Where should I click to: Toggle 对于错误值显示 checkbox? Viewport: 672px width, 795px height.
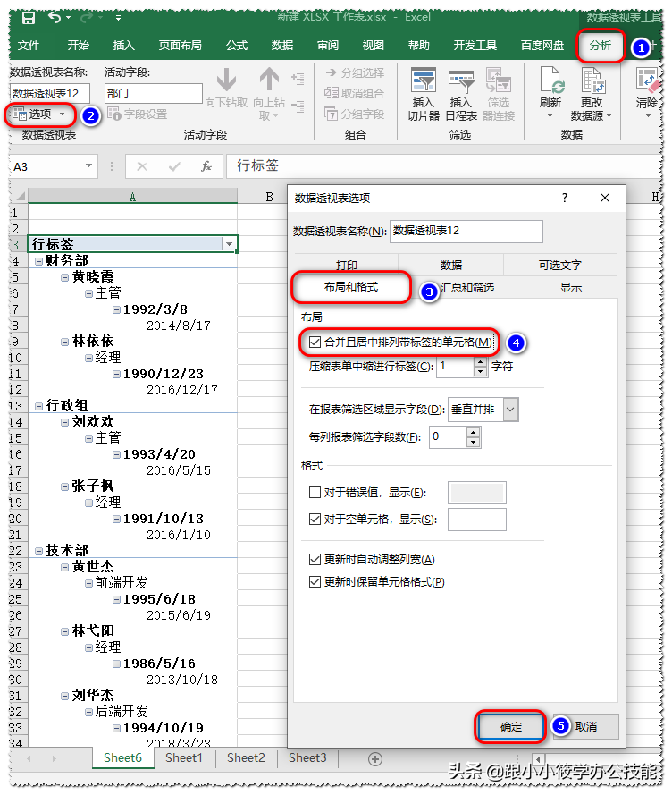pos(315,493)
